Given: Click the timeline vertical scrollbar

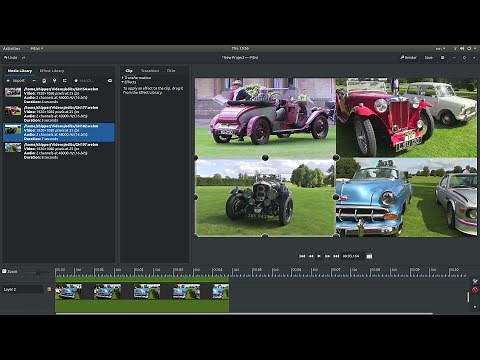Looking at the screenshot, I should (468, 297).
